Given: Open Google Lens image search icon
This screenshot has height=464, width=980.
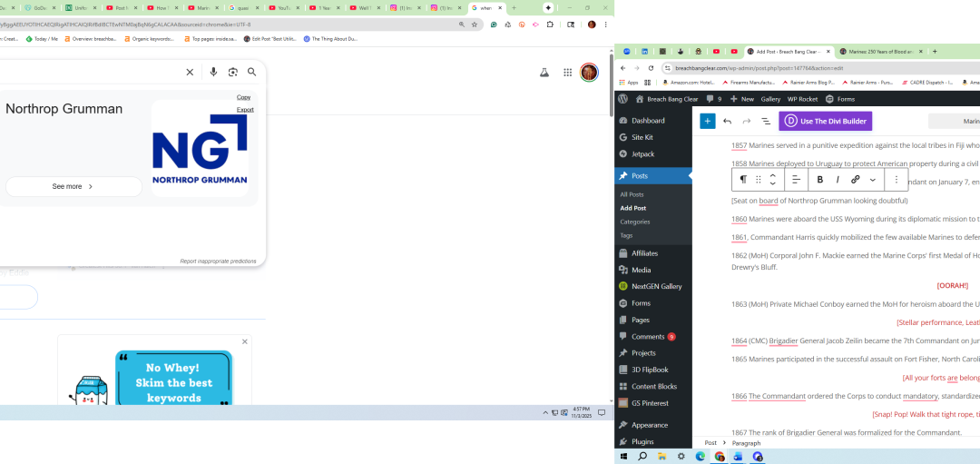Looking at the screenshot, I should (x=233, y=72).
